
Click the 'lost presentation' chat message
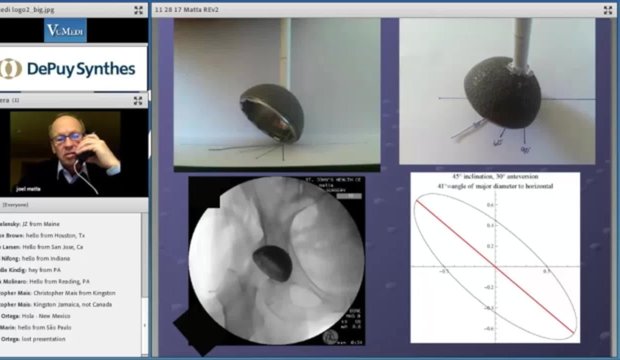pyautogui.click(x=33, y=339)
